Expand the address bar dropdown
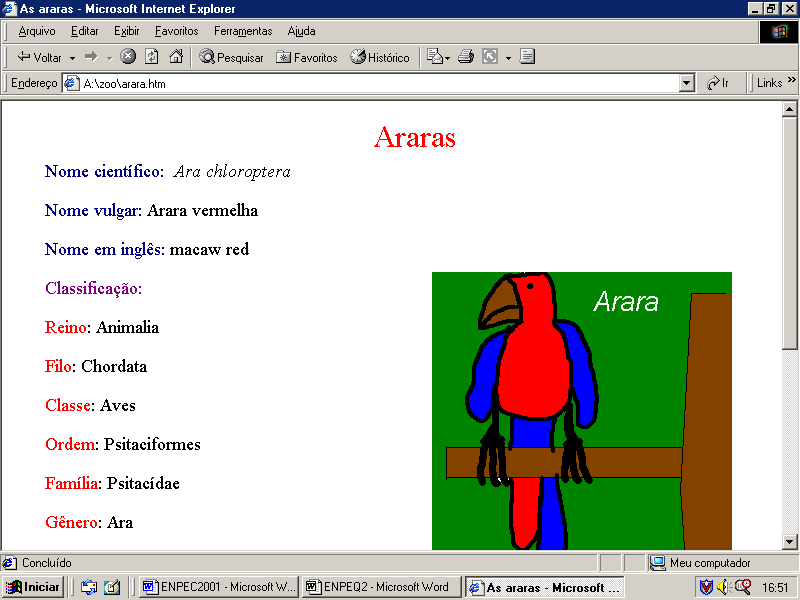The width and height of the screenshot is (800, 600). coord(687,83)
